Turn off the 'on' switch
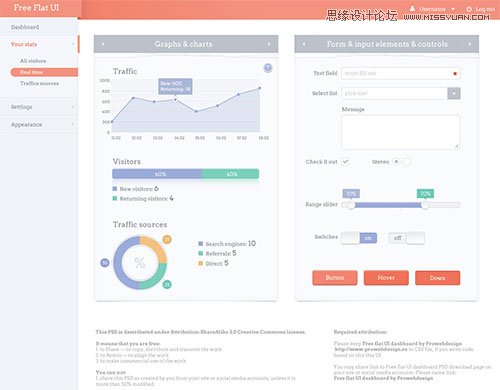Image resolution: width=500 pixels, height=390 pixels. [359, 238]
